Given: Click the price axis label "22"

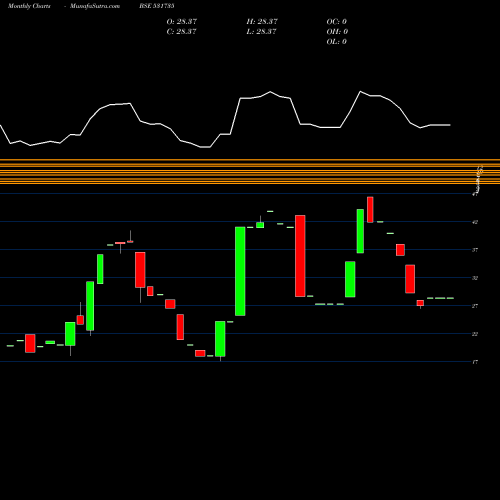Looking at the screenshot, I should pos(475,334).
